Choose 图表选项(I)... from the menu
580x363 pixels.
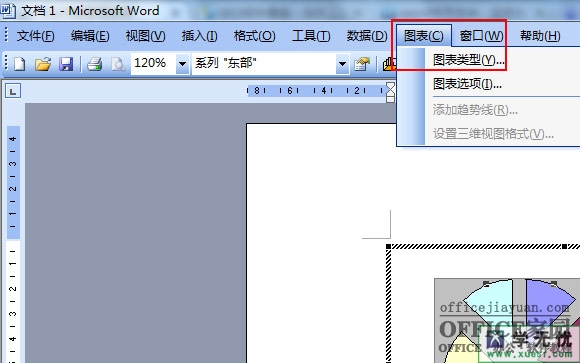click(467, 84)
